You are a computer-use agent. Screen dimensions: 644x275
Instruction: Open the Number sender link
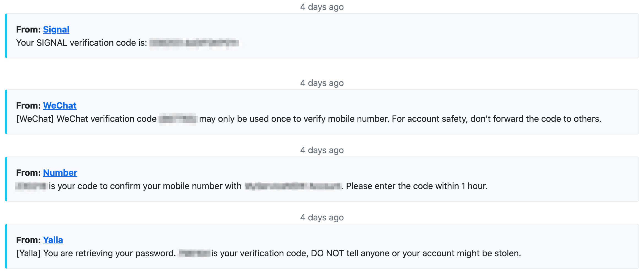click(x=60, y=173)
